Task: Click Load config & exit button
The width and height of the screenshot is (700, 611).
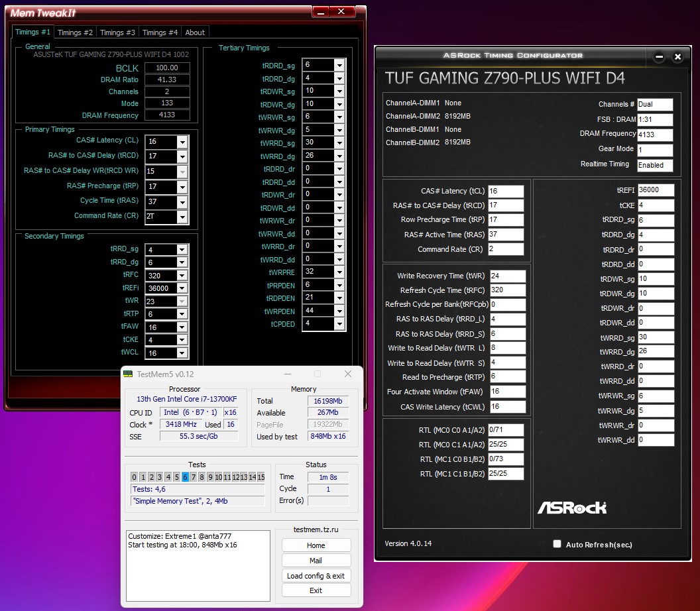Action: (316, 576)
